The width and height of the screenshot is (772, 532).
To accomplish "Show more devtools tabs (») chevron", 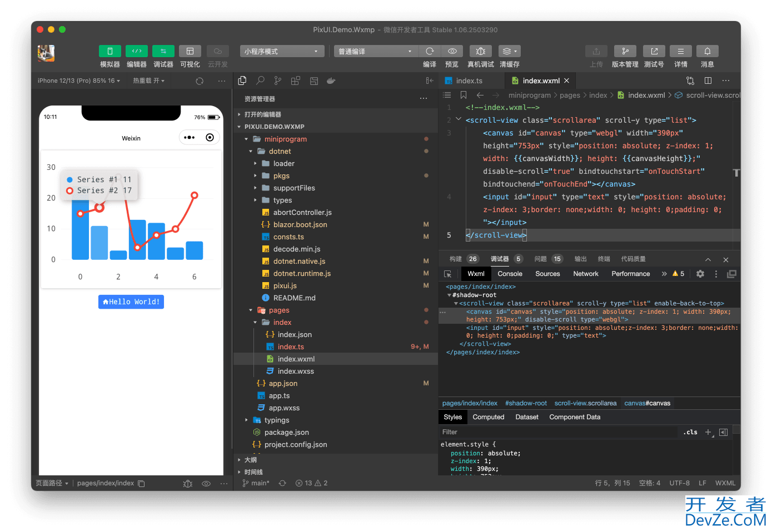I will pos(664,274).
